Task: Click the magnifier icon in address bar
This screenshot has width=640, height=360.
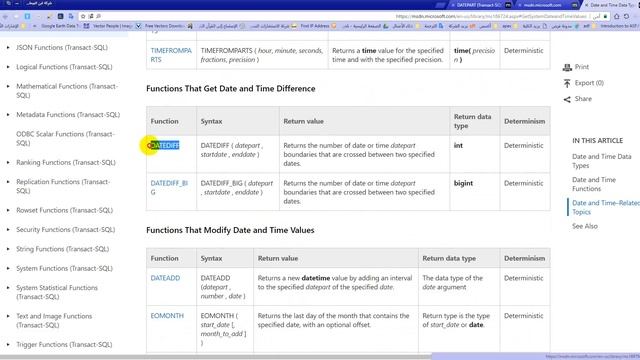Action: [x=98, y=16]
